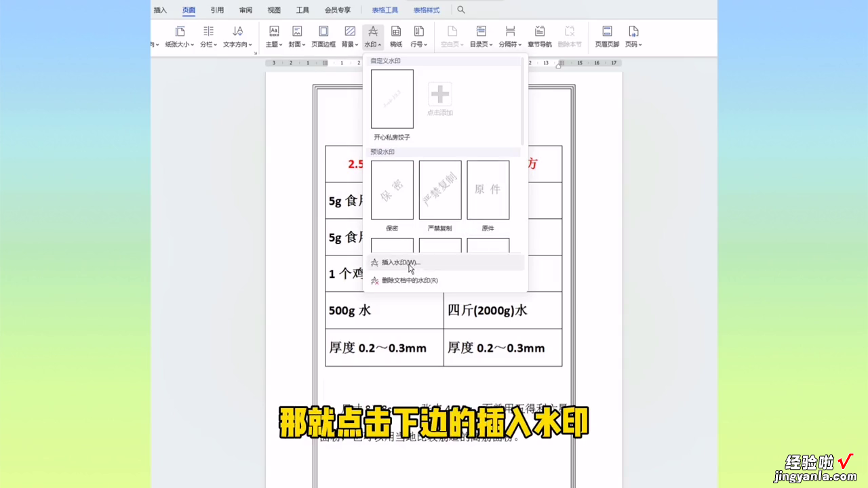The width and height of the screenshot is (868, 488).
Task: Open the 文字方向 text direction dropdown
Action: (x=237, y=38)
